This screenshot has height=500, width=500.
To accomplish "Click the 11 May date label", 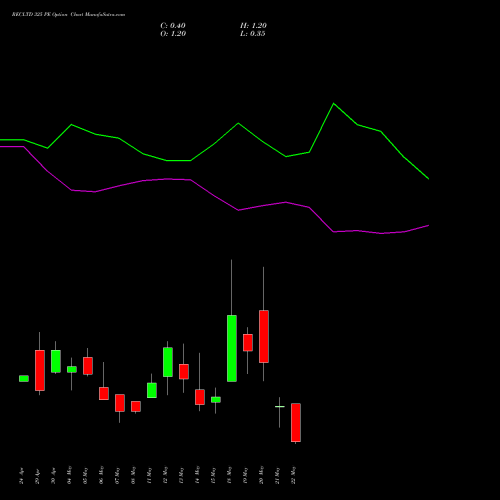I will [x=149, y=475].
